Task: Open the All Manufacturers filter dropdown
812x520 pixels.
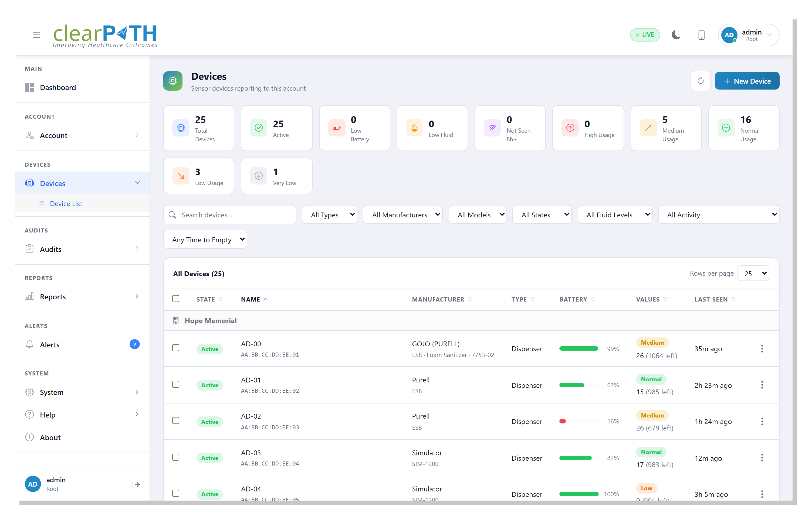Action: [x=403, y=215]
